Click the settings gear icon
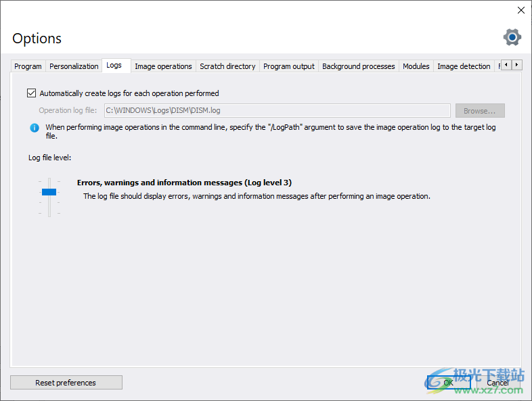 pos(512,38)
